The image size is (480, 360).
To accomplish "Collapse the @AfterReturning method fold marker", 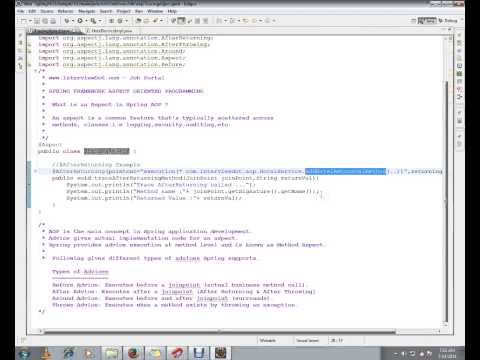I will point(36,171).
